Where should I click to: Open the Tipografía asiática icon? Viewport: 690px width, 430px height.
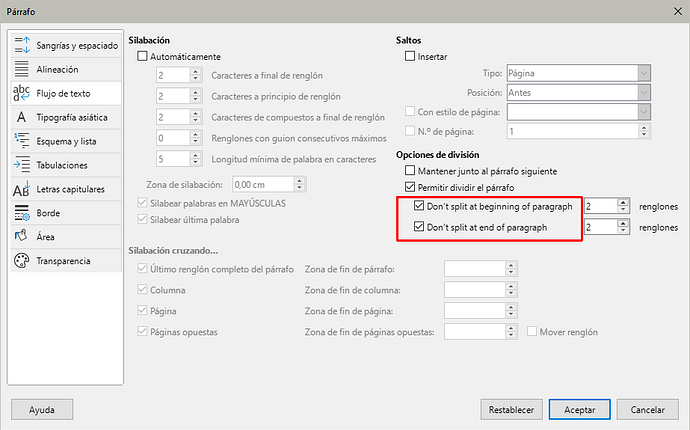pos(21,117)
